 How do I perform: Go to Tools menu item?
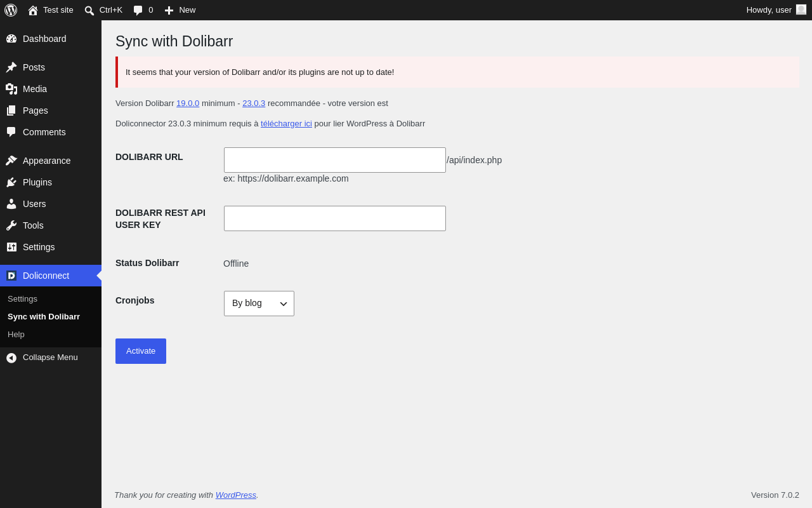tap(51, 225)
